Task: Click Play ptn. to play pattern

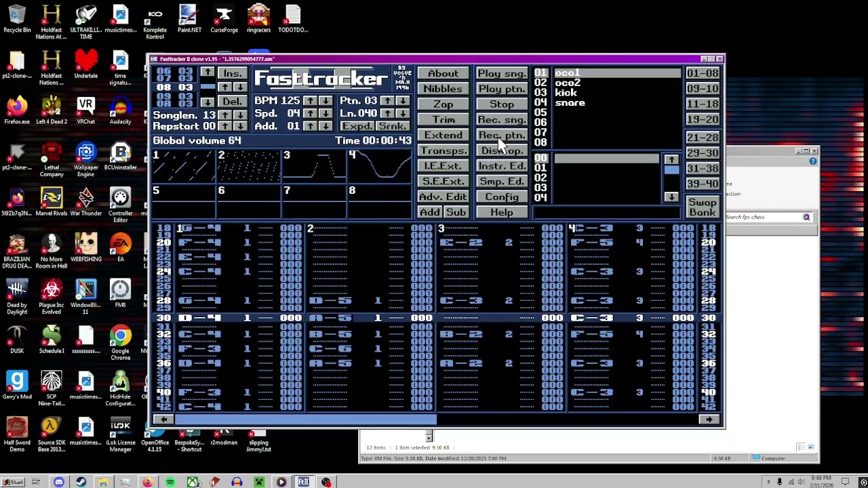Action: point(502,89)
